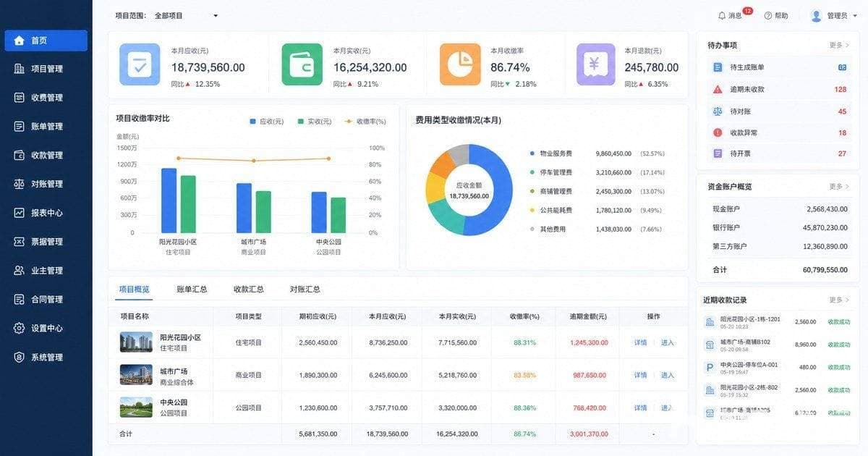Image resolution: width=868 pixels, height=456 pixels.
Task: Switch to the 账单汇总 tab
Action: click(x=192, y=289)
